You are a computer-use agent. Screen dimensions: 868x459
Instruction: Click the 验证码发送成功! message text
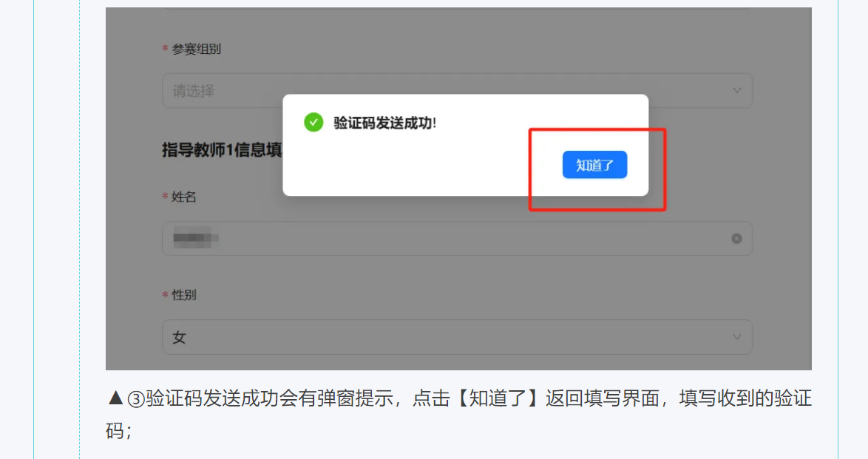tap(384, 123)
